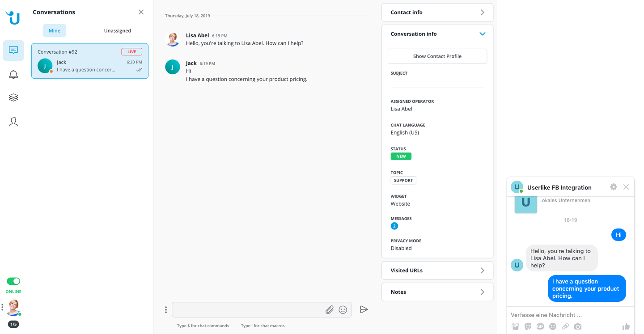Expand the Notes panel
Image resolution: width=644 pixels, height=334 pixels.
[437, 292]
